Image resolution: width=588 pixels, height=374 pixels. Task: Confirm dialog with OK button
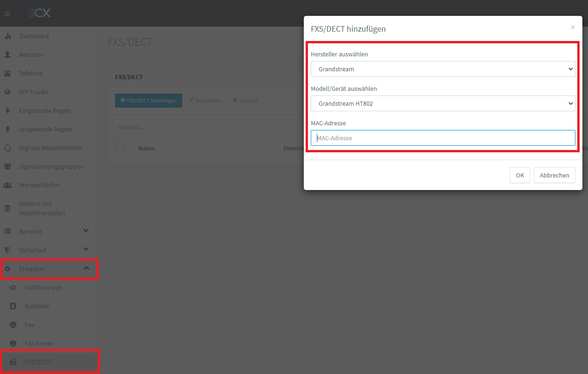[x=520, y=175]
